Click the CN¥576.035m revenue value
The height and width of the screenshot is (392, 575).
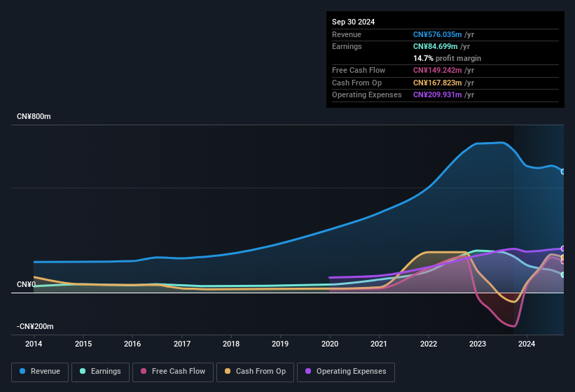[438, 34]
